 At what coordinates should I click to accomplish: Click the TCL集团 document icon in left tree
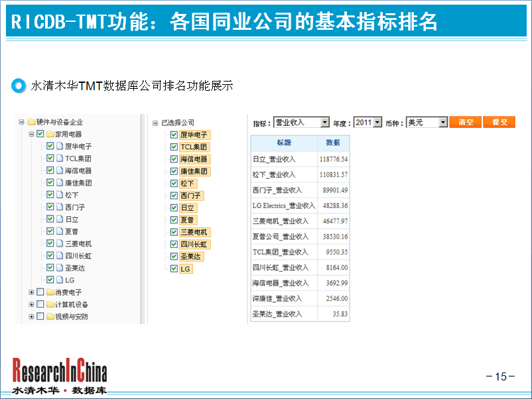click(60, 158)
